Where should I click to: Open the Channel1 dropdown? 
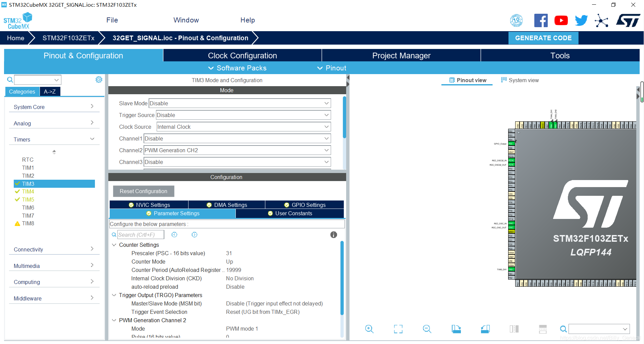point(237,138)
